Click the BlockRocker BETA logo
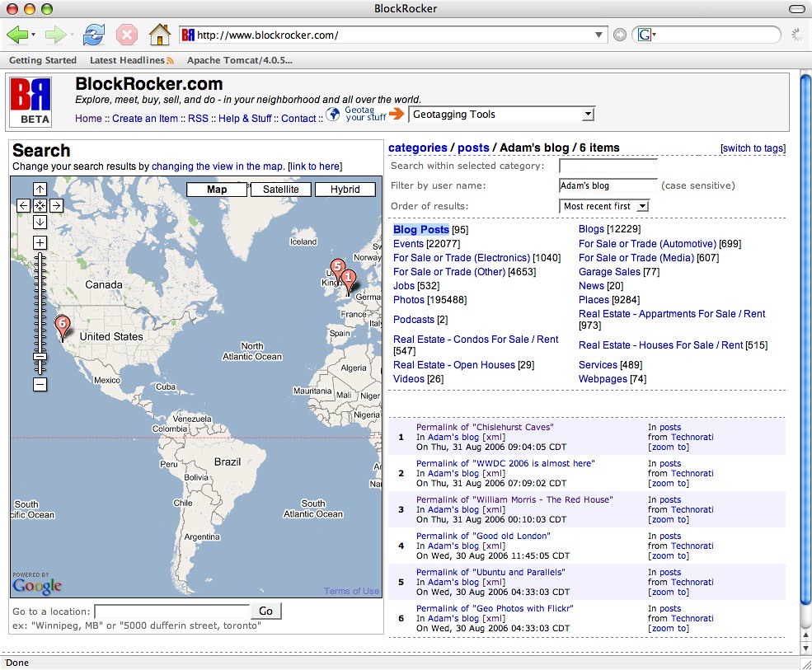812x670 pixels. (x=31, y=101)
